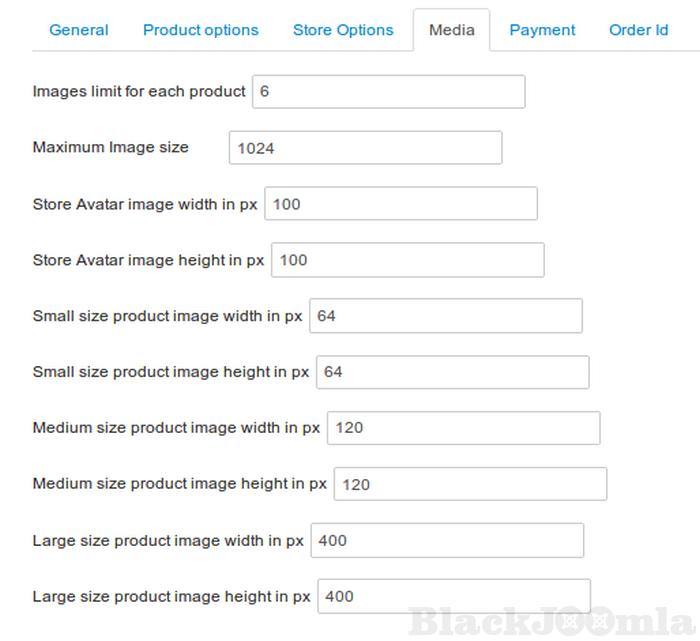The height and width of the screenshot is (641, 700).
Task: Switch to the Product options tab
Action: tap(200, 30)
